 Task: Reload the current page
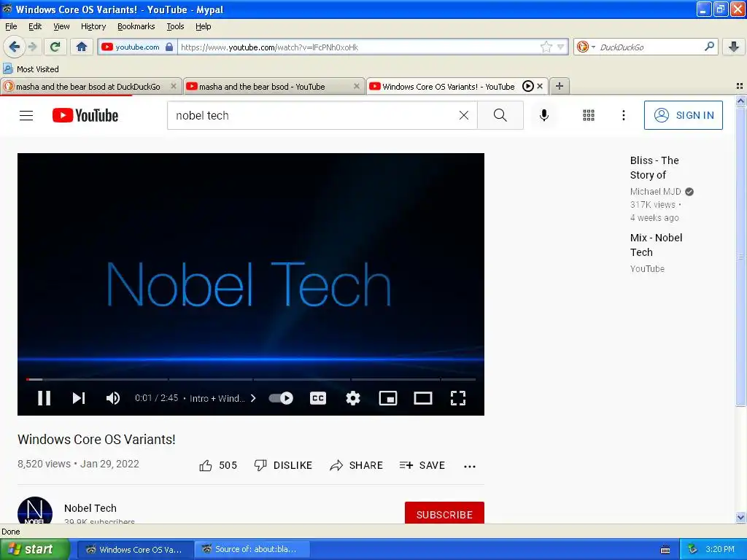click(55, 47)
